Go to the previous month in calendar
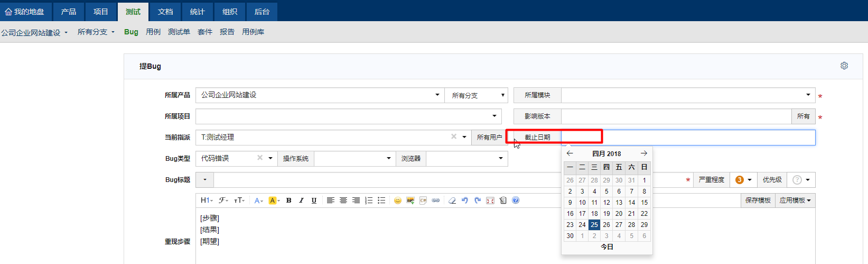The image size is (868, 264). pos(570,153)
